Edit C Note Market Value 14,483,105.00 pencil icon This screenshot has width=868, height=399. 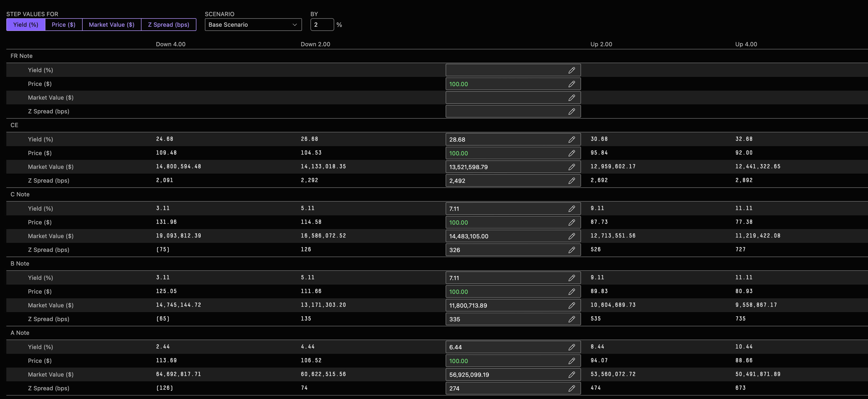[572, 236]
